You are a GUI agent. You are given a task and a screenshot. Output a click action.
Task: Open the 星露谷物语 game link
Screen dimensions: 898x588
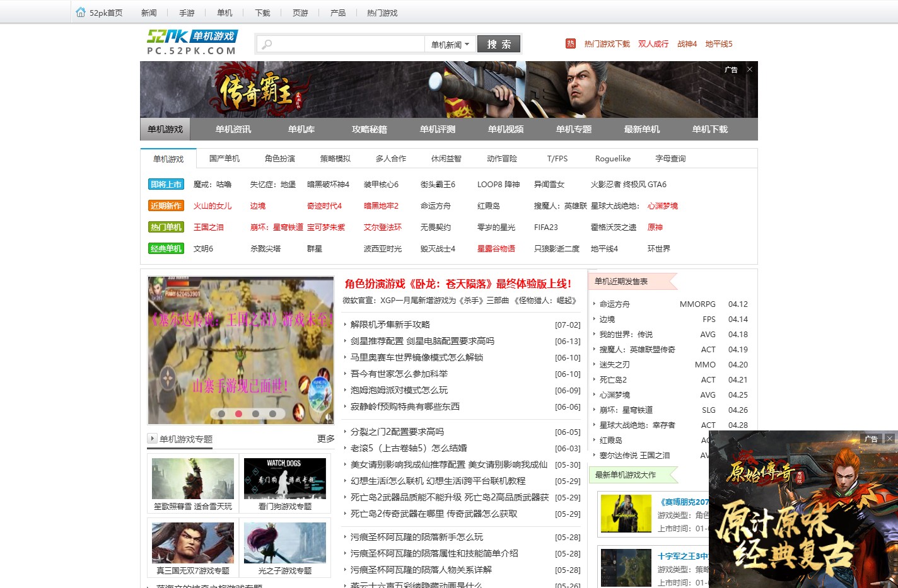pos(496,249)
